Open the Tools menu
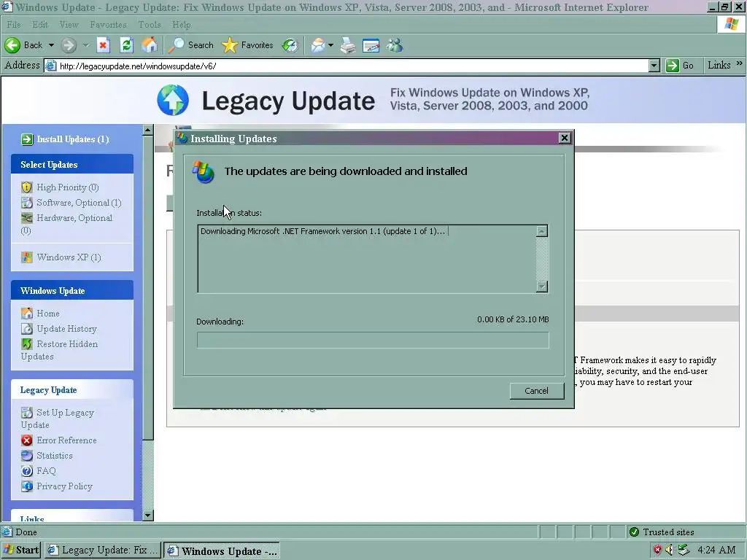The image size is (747, 560). tap(150, 24)
